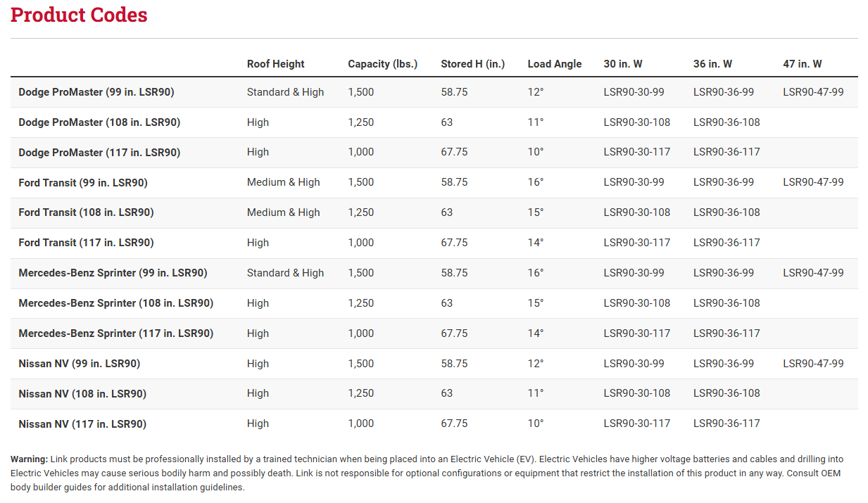Click LSR90-47-99 in Dodge ProMaster 99 row
The image size is (868, 503).
point(813,92)
